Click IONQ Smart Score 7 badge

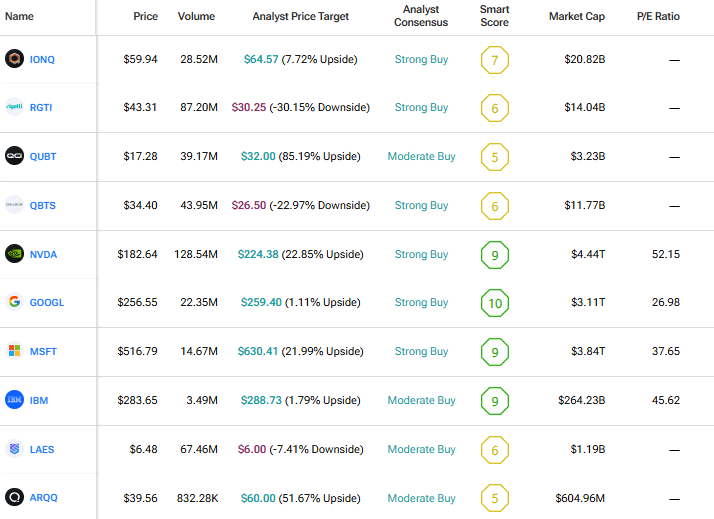pos(495,60)
